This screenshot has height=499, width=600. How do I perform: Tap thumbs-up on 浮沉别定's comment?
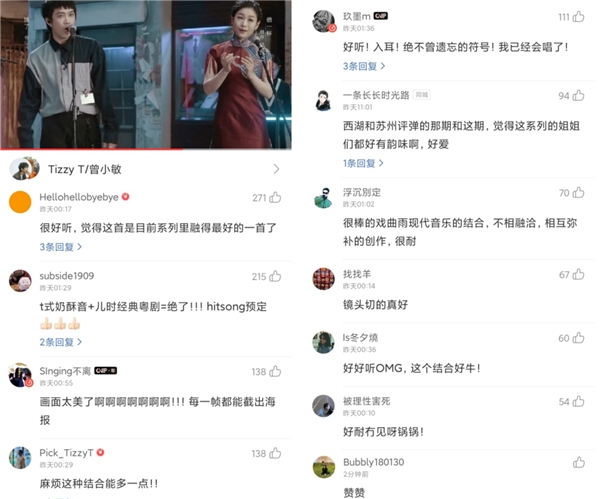[578, 192]
